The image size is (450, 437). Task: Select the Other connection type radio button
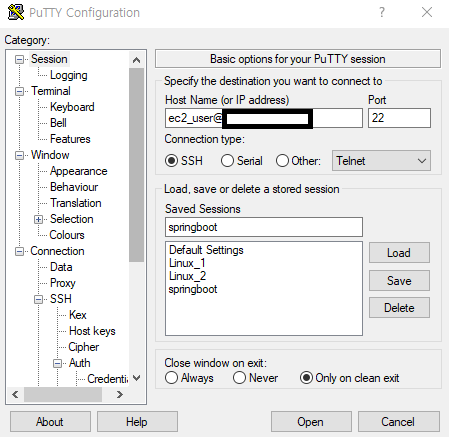(x=282, y=161)
